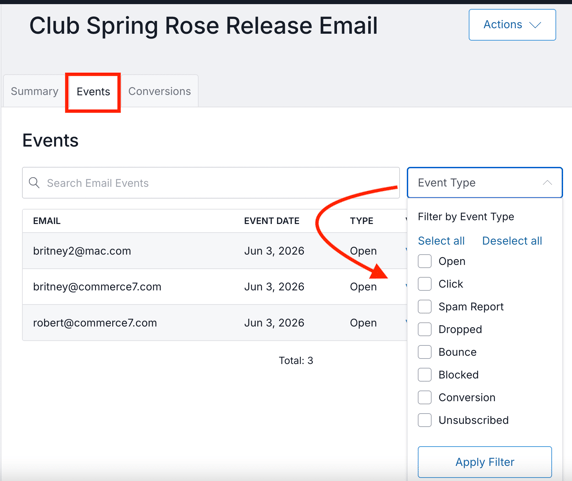Collapse the Event Type chevron
The width and height of the screenshot is (572, 481).
pos(547,183)
